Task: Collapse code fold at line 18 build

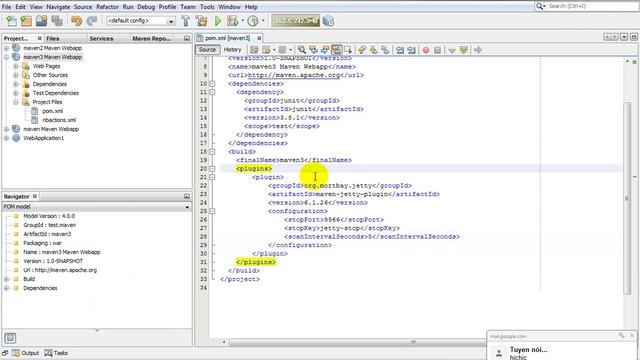Action: click(212, 151)
